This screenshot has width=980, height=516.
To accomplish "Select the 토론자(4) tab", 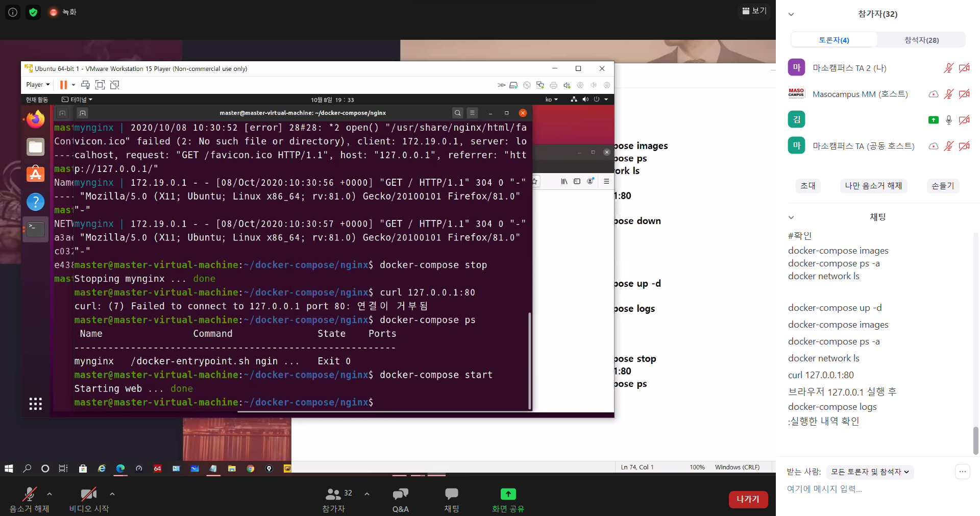I will point(834,40).
